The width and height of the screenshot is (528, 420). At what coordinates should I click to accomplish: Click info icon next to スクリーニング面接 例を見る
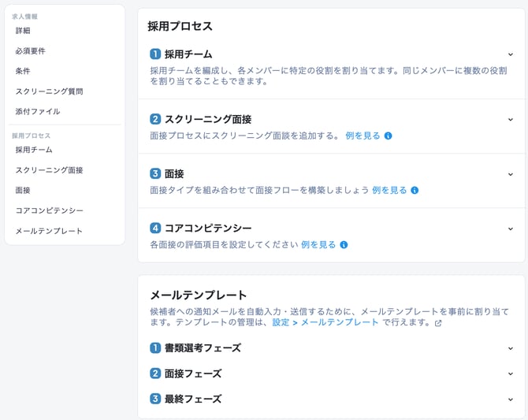click(388, 136)
